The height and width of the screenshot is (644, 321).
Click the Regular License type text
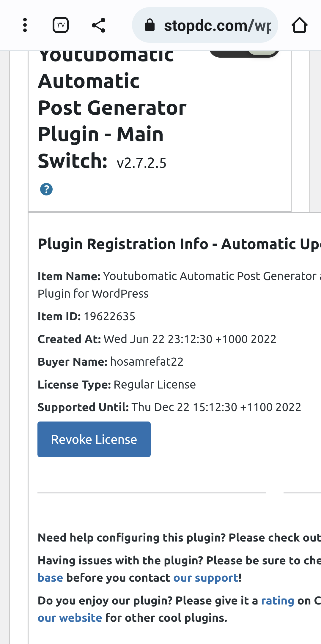(155, 385)
